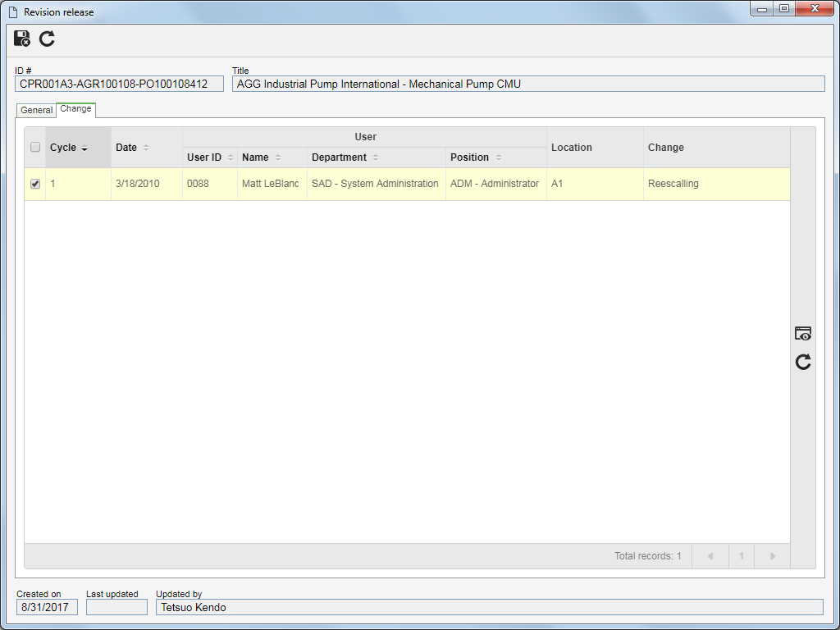The height and width of the screenshot is (630, 840).
Task: Click the Updated by field showing Tetsuo Kendo
Action: click(x=489, y=607)
